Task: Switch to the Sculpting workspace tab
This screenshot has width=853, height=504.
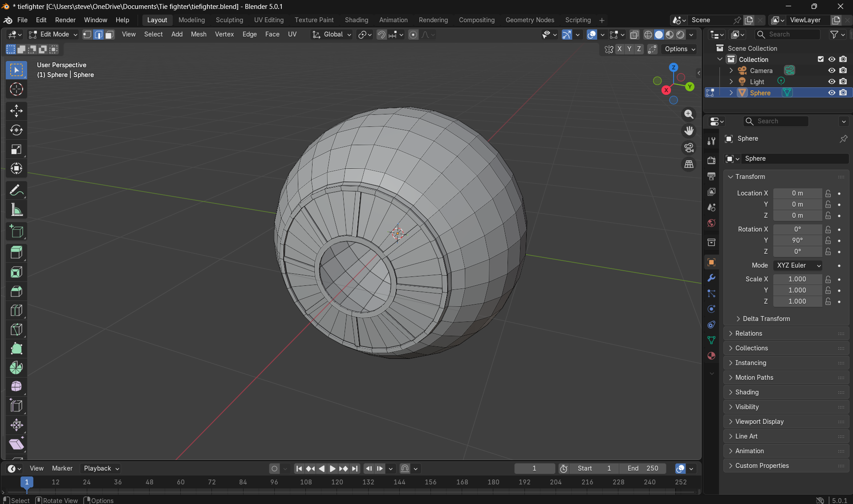Action: [x=229, y=20]
